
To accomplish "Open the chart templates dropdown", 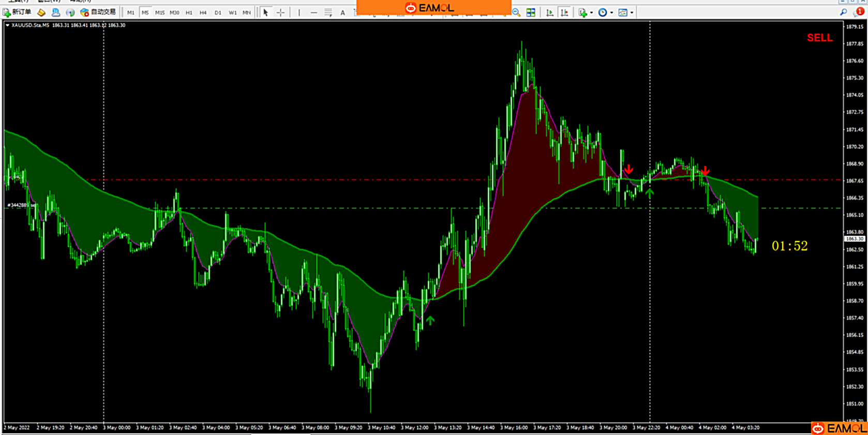I will [626, 12].
